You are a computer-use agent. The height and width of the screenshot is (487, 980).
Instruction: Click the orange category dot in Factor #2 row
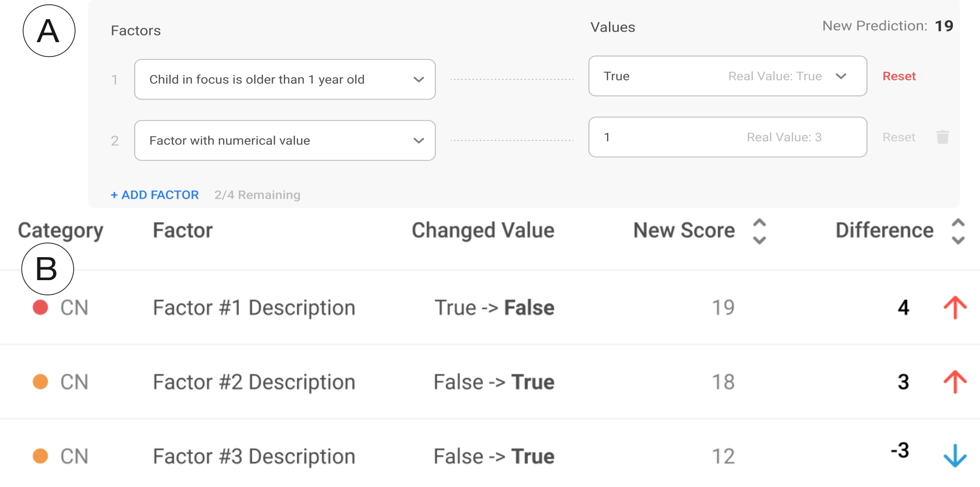(x=40, y=382)
